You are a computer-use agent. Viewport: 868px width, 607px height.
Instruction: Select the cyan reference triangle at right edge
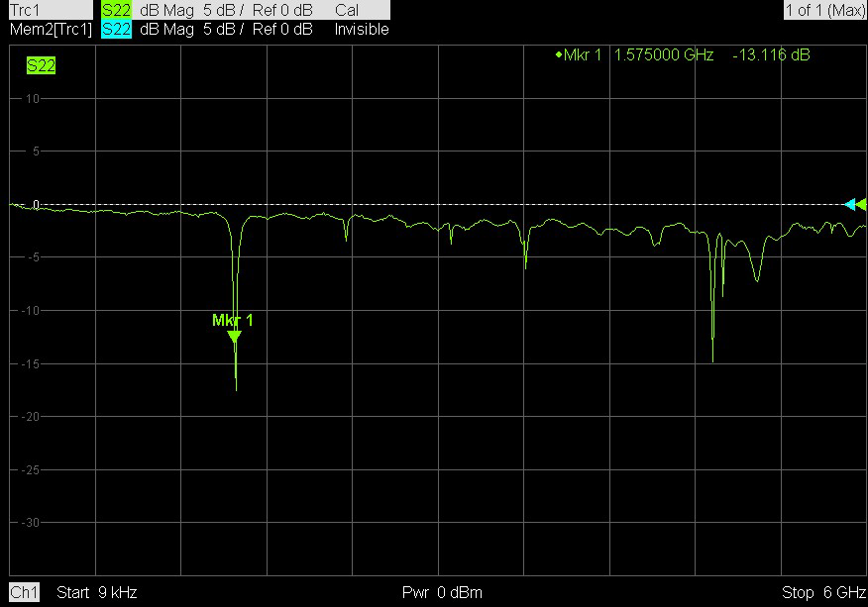coord(849,205)
